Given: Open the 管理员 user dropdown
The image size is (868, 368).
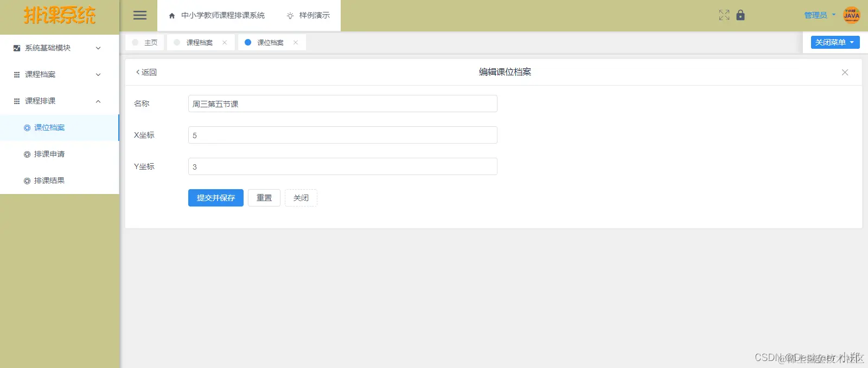Looking at the screenshot, I should [820, 15].
